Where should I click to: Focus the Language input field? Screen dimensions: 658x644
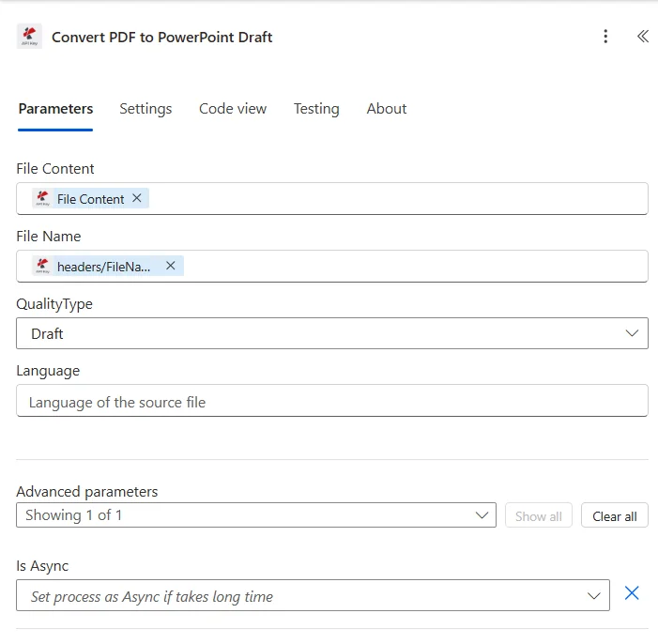click(332, 401)
